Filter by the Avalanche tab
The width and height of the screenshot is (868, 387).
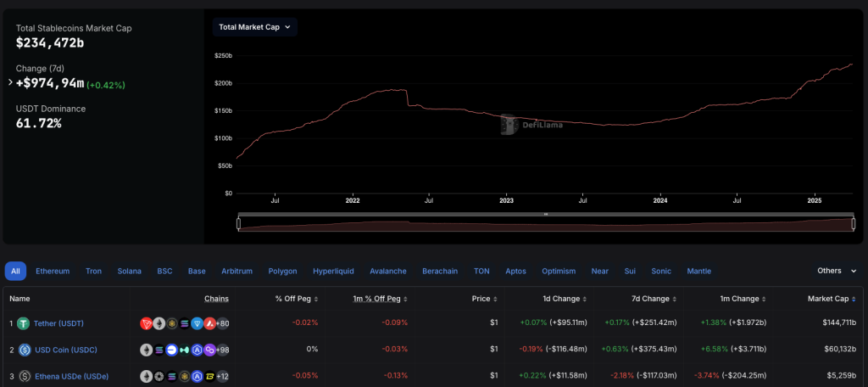pos(388,271)
